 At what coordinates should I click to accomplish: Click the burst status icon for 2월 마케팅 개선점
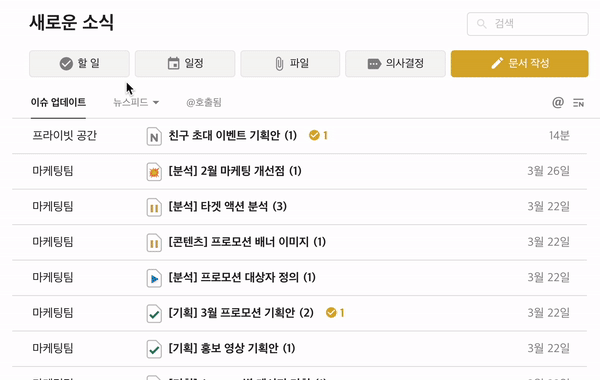[154, 172]
